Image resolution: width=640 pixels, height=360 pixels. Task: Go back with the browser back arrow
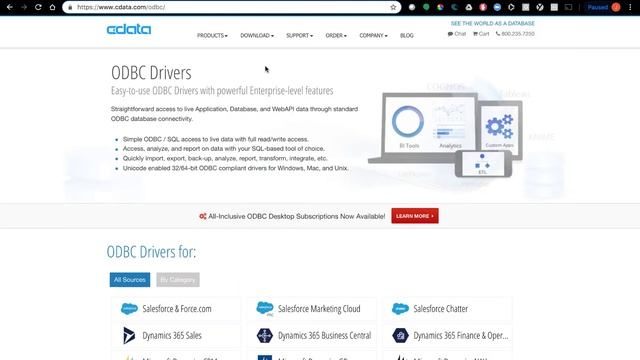(10, 7)
